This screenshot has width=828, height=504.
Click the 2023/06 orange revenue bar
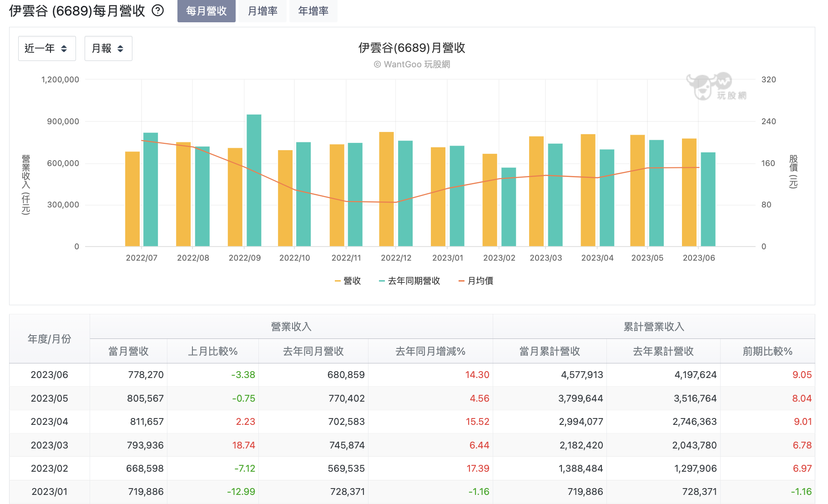click(689, 192)
